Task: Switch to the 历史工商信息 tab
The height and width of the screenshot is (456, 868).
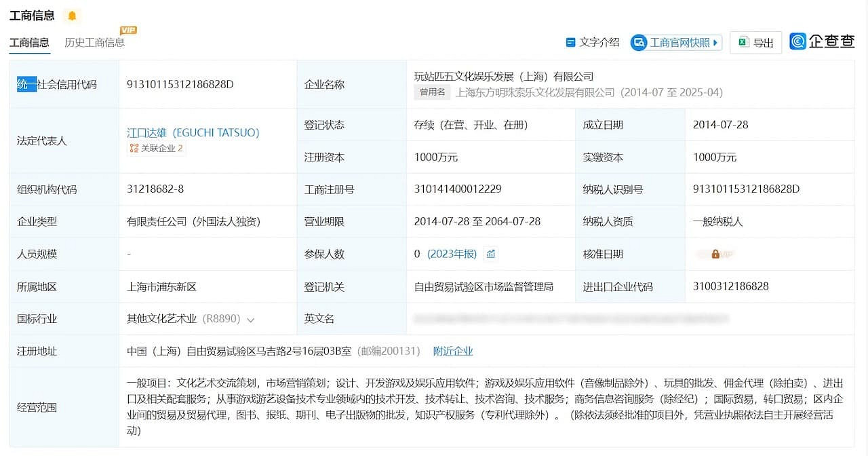Action: pyautogui.click(x=94, y=42)
